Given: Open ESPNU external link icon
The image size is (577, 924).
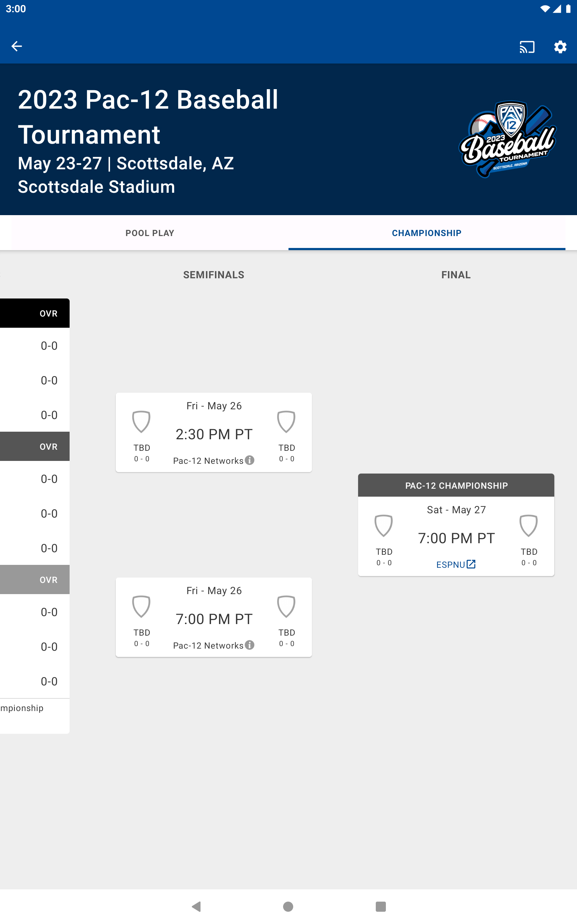Looking at the screenshot, I should (x=471, y=564).
